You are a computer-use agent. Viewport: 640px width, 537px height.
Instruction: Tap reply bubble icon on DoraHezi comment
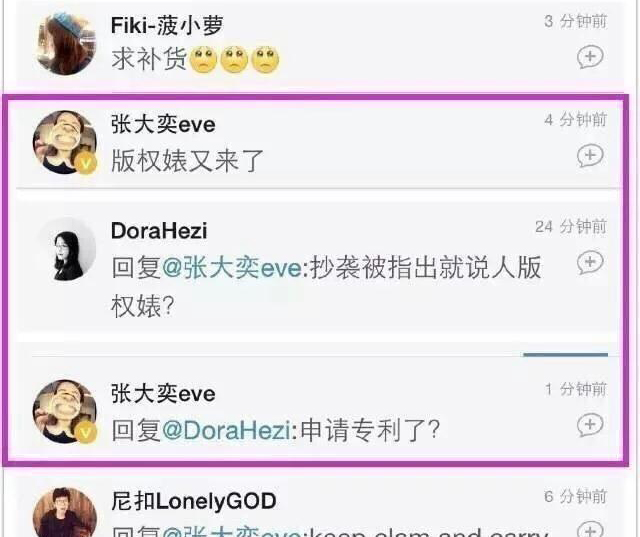(590, 262)
